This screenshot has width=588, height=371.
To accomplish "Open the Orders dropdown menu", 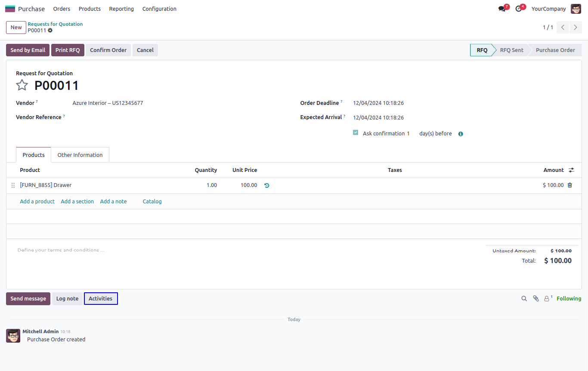I will coord(62,9).
